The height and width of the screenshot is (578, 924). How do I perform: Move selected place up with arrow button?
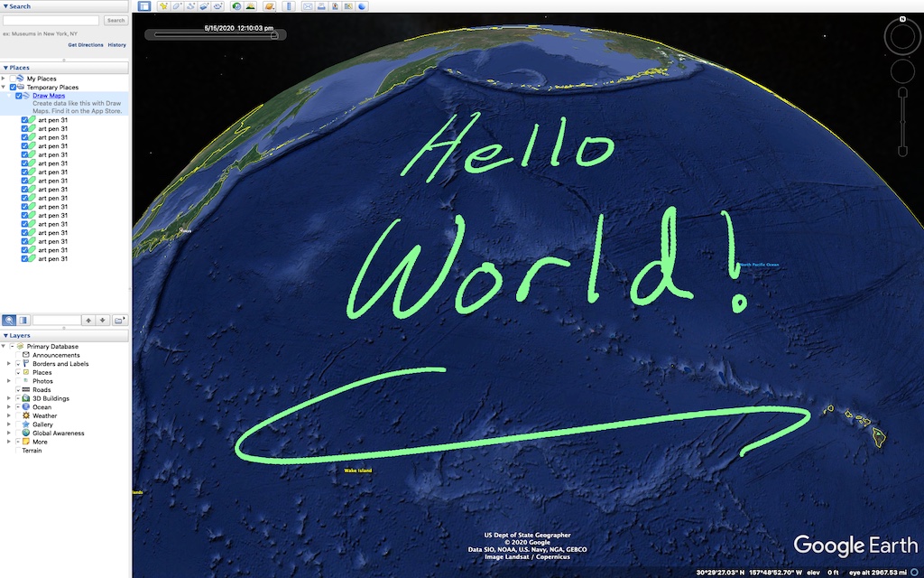point(88,321)
